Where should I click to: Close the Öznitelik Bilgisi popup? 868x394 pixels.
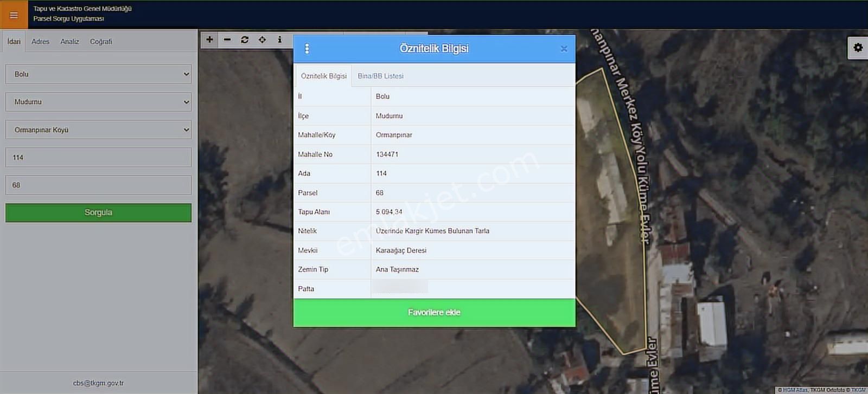564,49
